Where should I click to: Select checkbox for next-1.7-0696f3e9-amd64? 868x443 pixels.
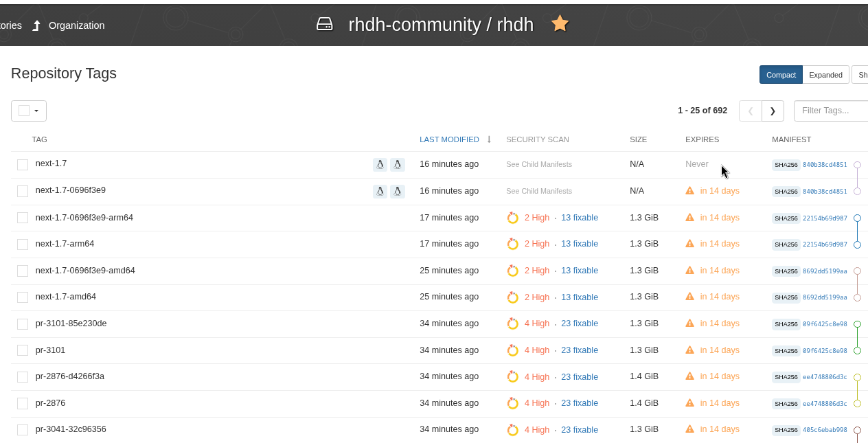(x=23, y=271)
